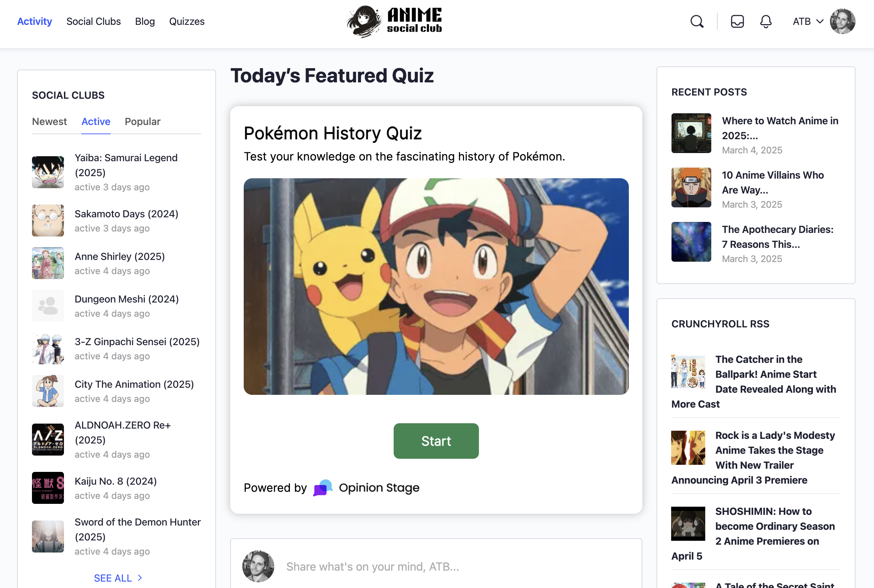Click the Pokémon History Quiz title
The width and height of the screenshot is (874, 588).
(333, 133)
